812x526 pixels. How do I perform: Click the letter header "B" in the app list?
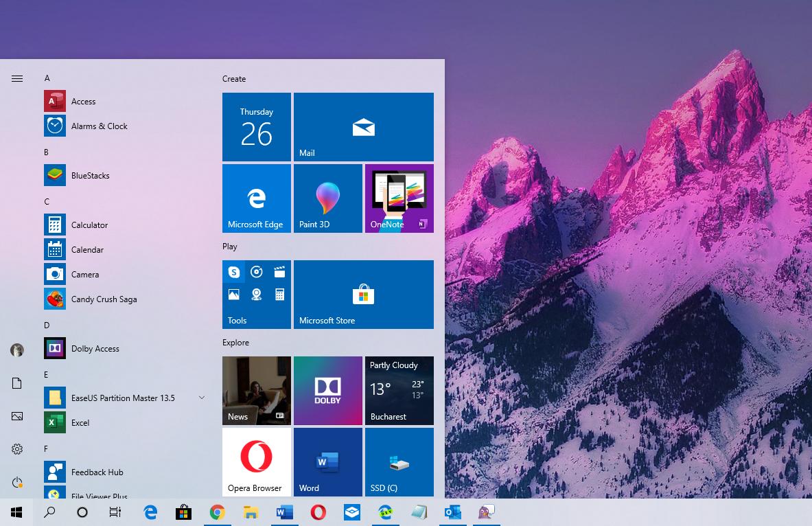pyautogui.click(x=47, y=152)
